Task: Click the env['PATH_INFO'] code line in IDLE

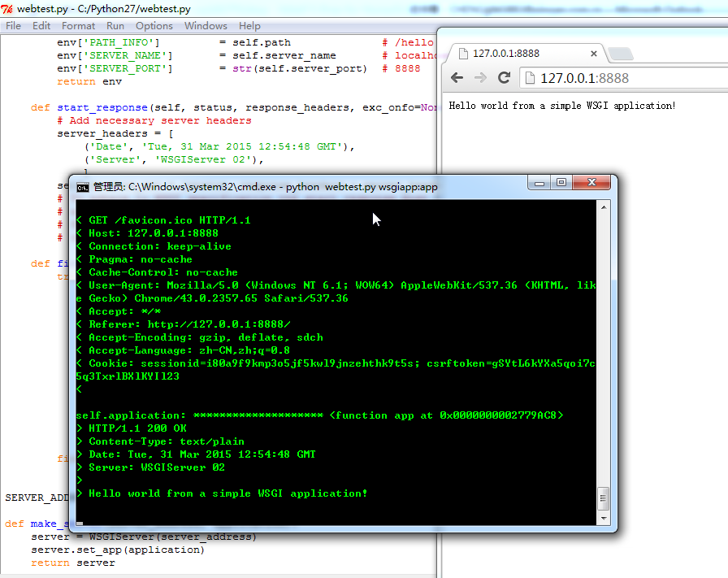Action: 245,43
